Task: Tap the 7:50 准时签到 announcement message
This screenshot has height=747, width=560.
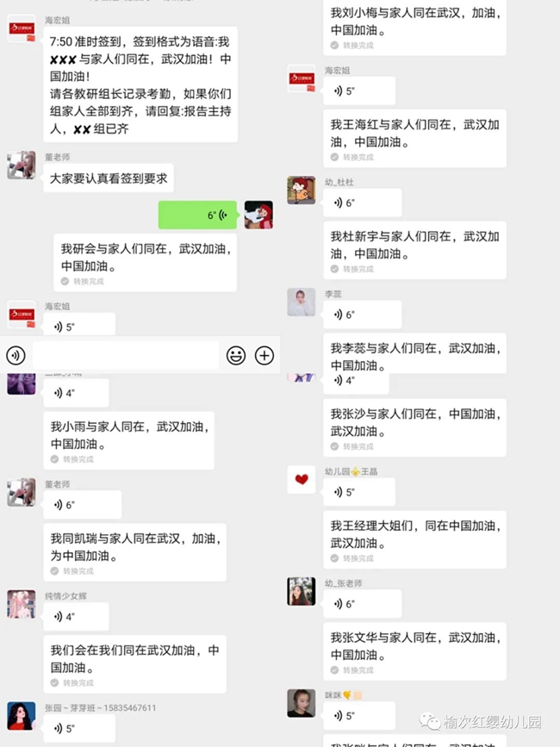Action: click(140, 84)
